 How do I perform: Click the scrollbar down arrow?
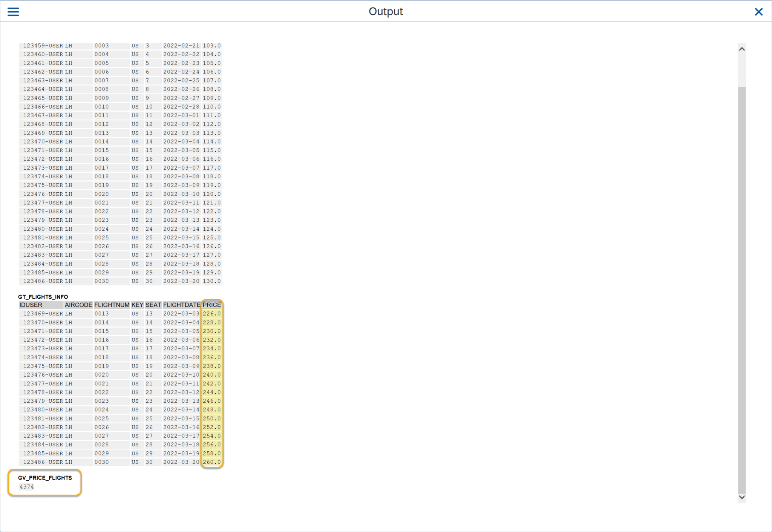coord(741,497)
